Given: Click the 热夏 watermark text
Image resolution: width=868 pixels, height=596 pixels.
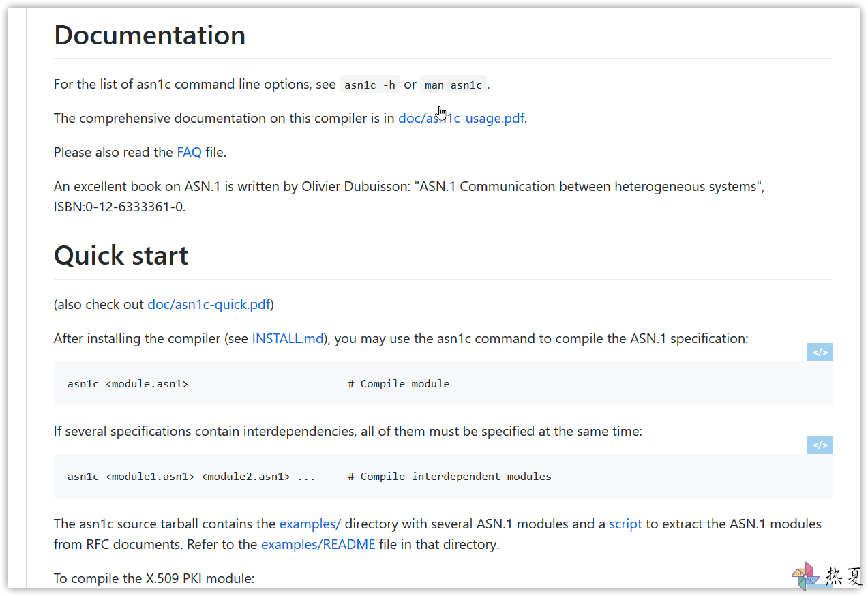Looking at the screenshot, I should pos(844,578).
